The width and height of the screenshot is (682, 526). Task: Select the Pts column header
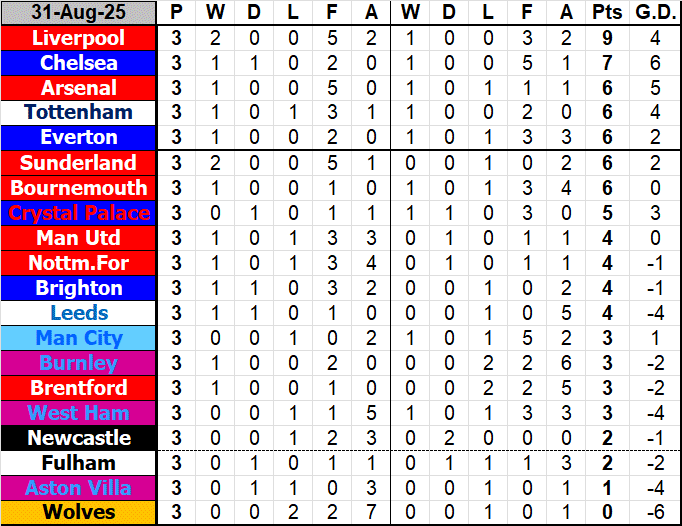tap(603, 13)
